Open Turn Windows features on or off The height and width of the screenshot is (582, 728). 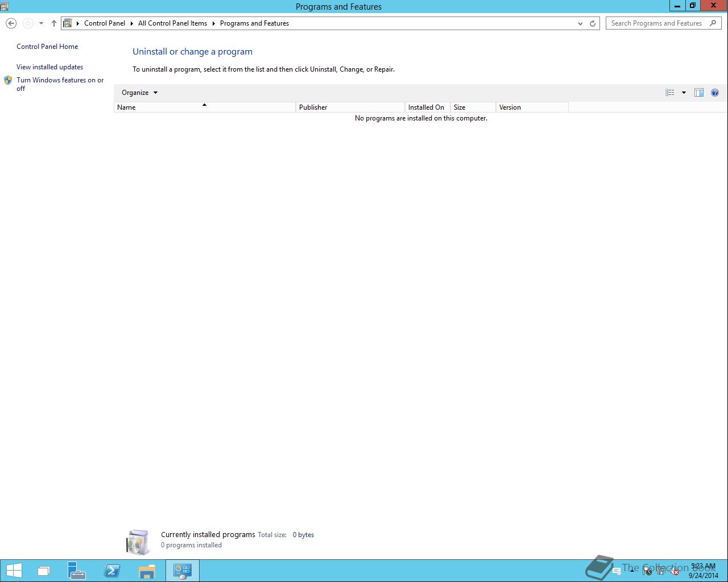[60, 84]
